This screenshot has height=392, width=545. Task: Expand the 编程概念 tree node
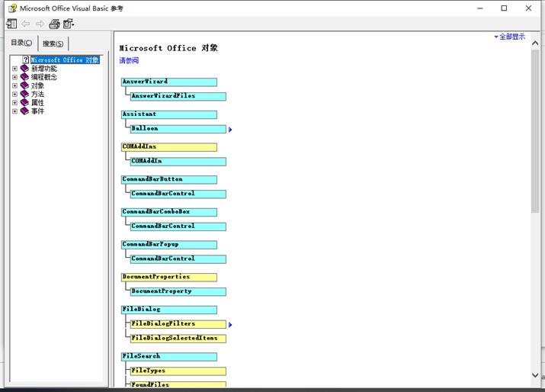pyautogui.click(x=14, y=77)
